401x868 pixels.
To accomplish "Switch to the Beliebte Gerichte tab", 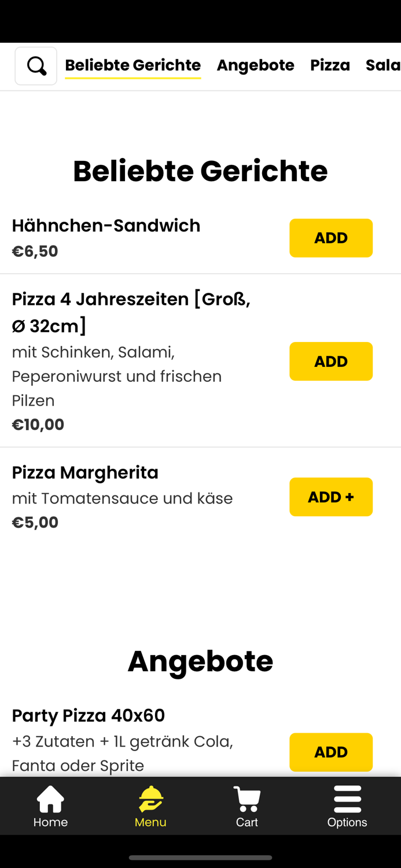I will tap(133, 65).
